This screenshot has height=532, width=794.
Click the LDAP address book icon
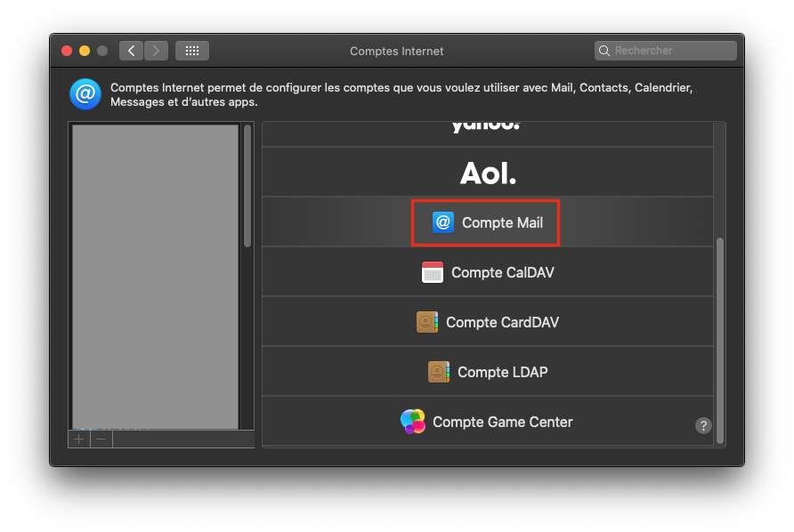438,372
